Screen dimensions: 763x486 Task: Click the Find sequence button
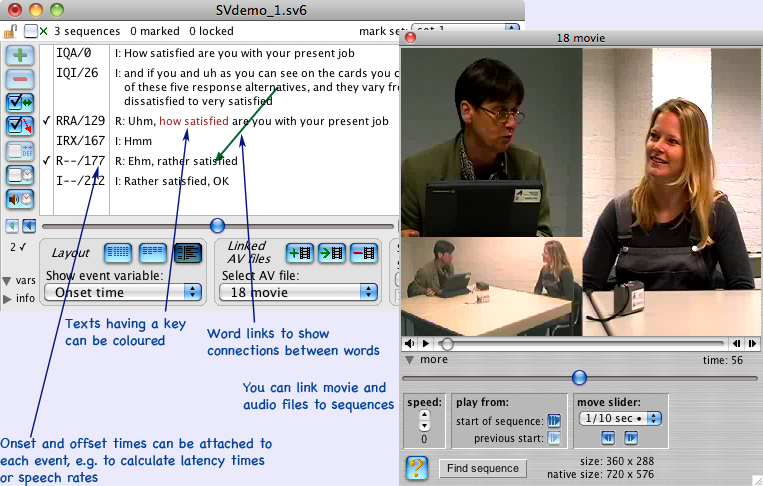(483, 468)
